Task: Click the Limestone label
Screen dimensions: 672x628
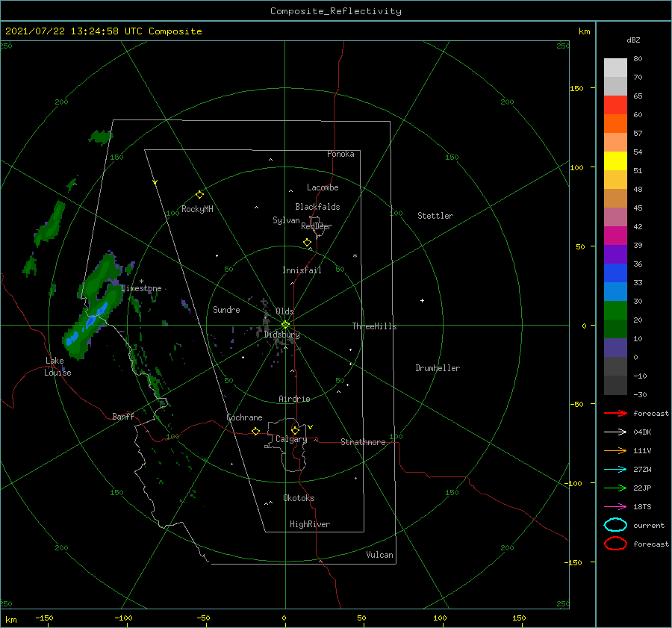Action: click(141, 288)
